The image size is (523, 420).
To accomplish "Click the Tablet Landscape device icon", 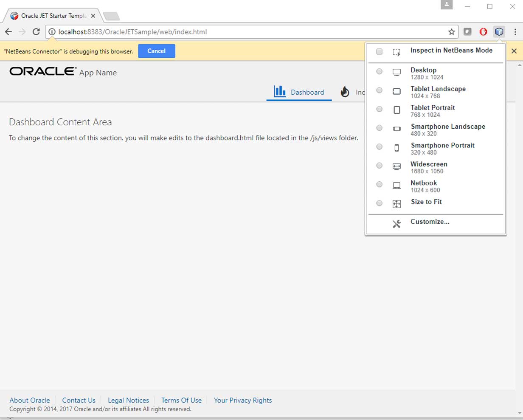I will pyautogui.click(x=396, y=91).
